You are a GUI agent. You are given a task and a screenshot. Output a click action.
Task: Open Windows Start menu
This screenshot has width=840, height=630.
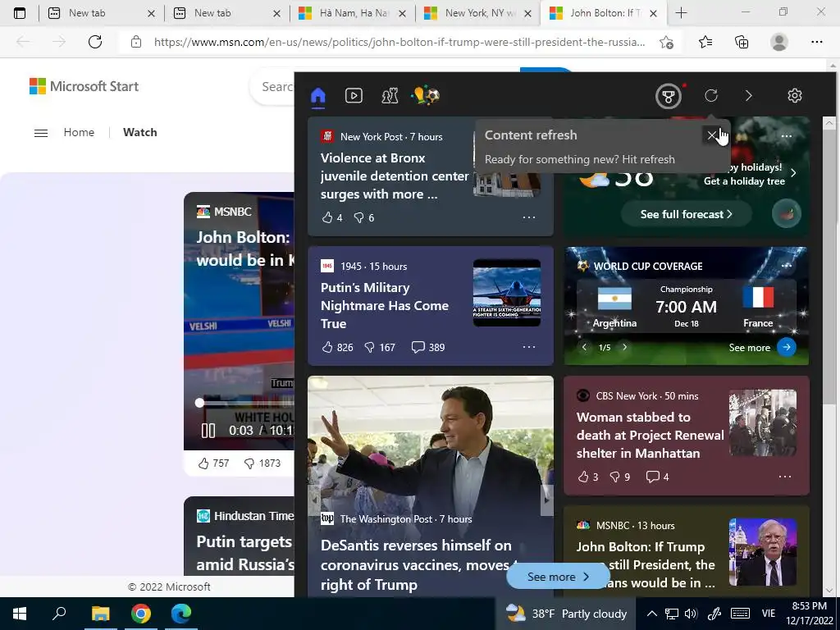pos(20,614)
